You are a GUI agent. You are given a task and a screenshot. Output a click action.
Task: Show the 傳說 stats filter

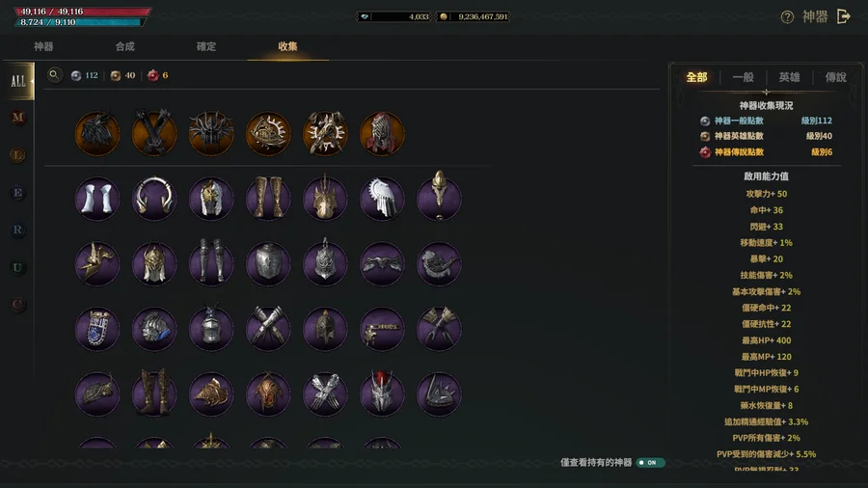pos(836,77)
